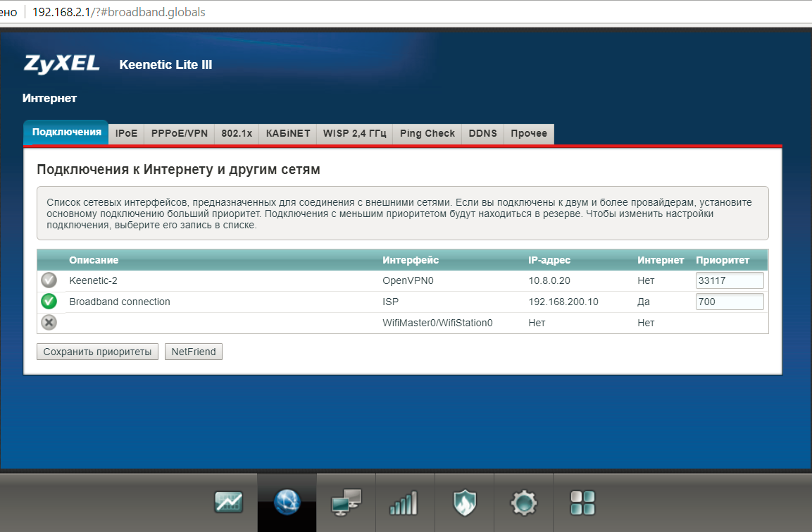Switch to the PPPoE/VPN tab
812x532 pixels.
180,133
